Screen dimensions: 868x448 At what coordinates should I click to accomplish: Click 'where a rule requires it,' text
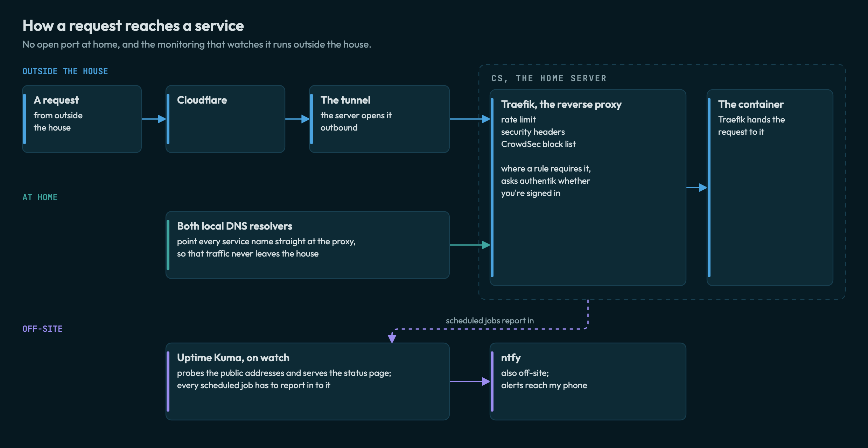click(x=546, y=169)
